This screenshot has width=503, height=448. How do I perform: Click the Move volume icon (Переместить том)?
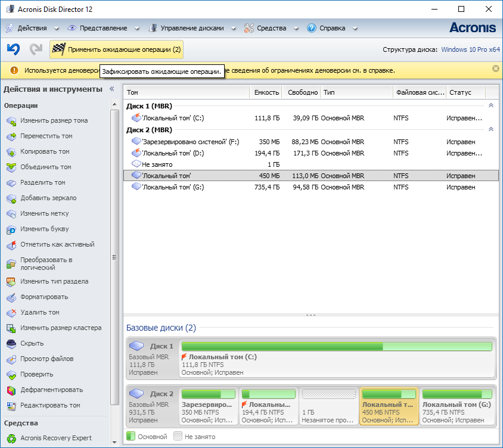[x=11, y=136]
